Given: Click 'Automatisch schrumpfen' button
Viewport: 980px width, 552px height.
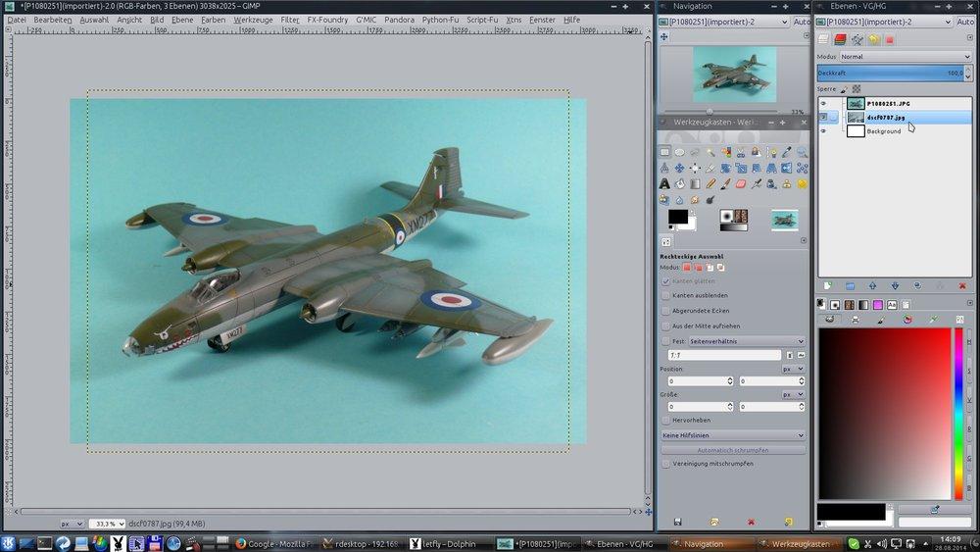Looking at the screenshot, I should click(732, 450).
